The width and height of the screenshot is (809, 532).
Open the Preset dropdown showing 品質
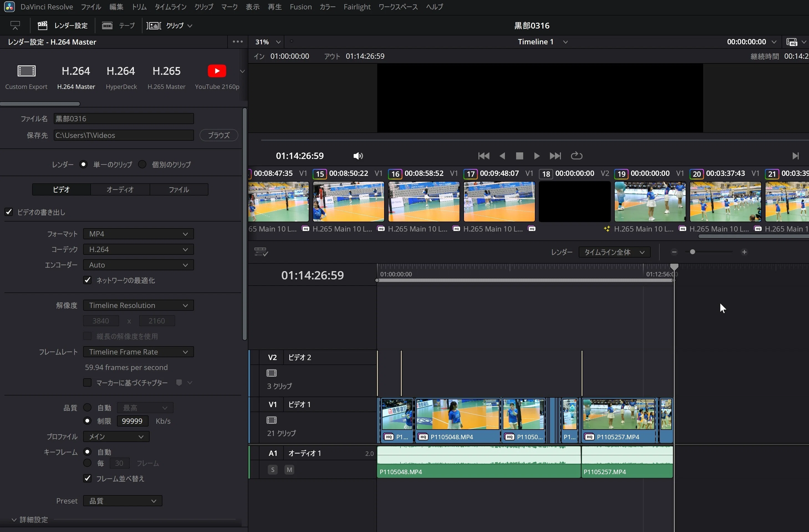click(x=123, y=501)
